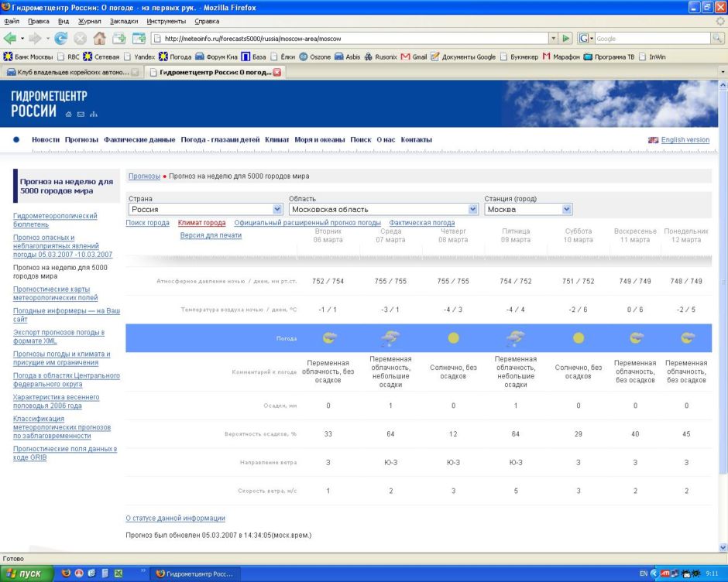The width and height of the screenshot is (728, 582).
Task: Click the browser Back arrow button
Action: (11, 38)
